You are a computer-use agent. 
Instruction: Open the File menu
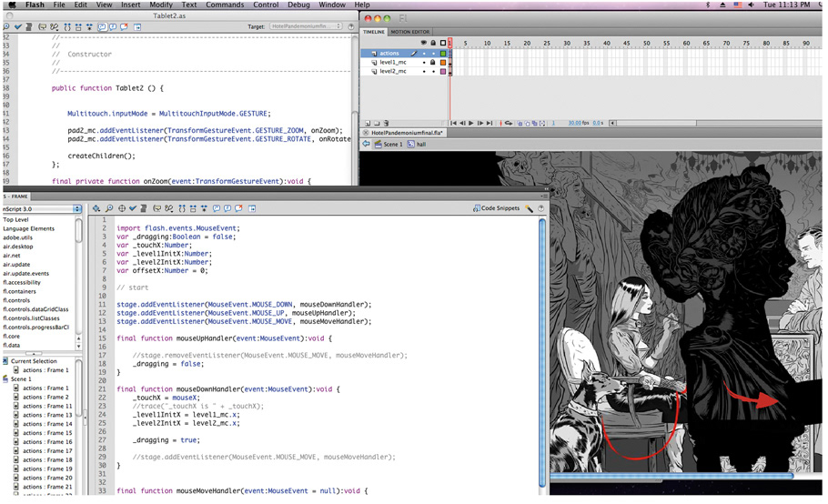[x=59, y=5]
